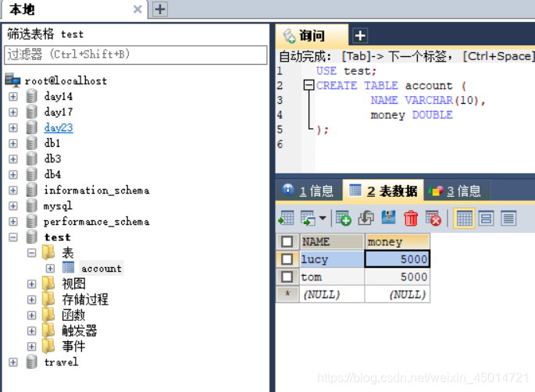Click the day14 database cylinder icon
The height and width of the screenshot is (392, 535).
(x=32, y=96)
